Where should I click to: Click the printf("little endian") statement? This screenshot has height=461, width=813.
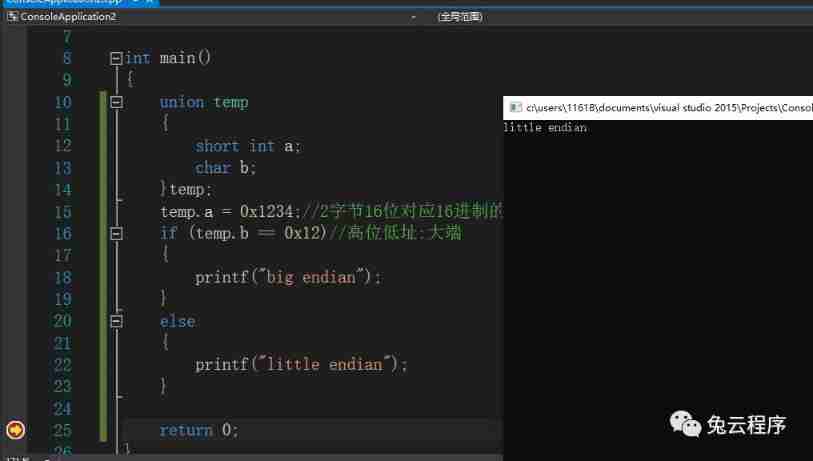[301, 365]
